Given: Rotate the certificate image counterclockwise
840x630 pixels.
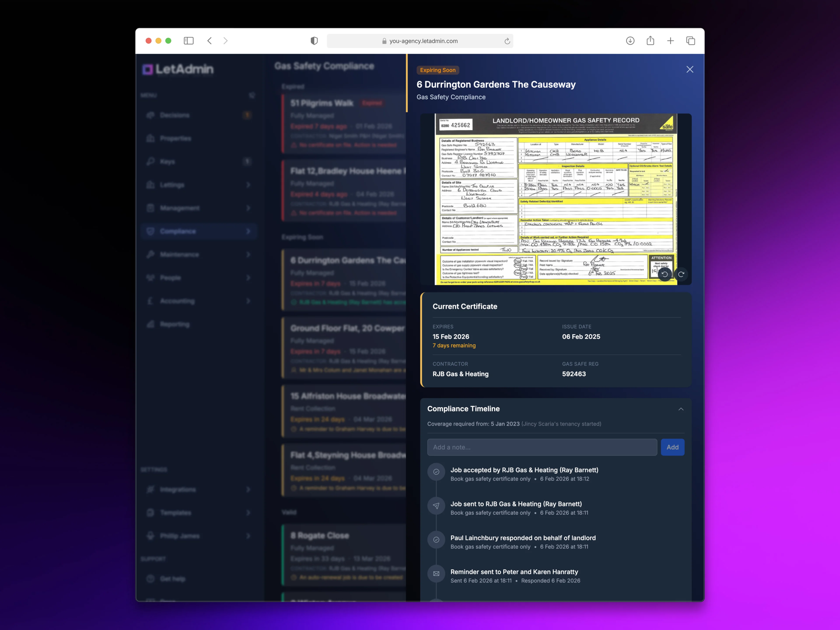Looking at the screenshot, I should coord(665,274).
